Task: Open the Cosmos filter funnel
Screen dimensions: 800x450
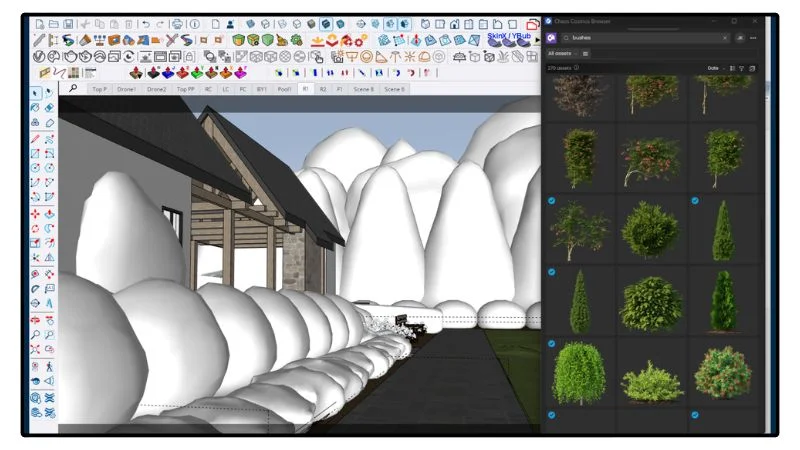Action: click(741, 68)
